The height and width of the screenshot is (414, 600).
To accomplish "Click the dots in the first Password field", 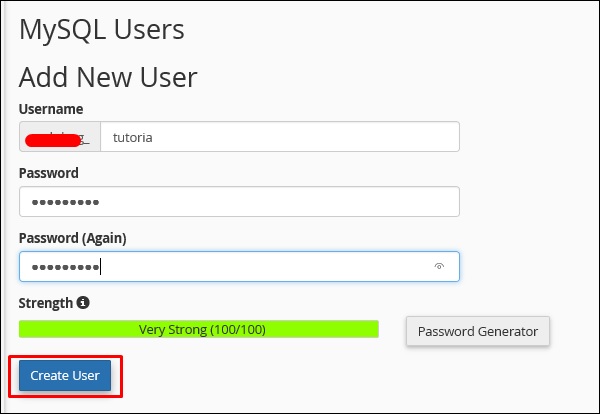I will tap(64, 203).
